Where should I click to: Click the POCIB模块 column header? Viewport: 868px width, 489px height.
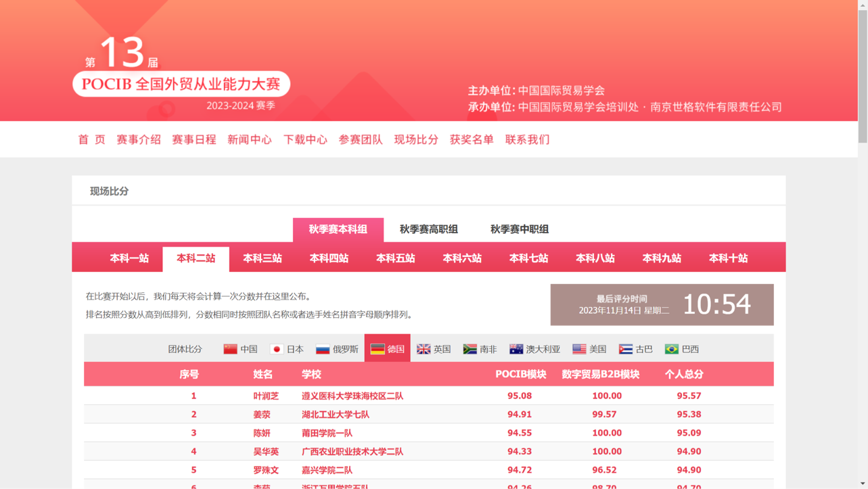coord(521,374)
